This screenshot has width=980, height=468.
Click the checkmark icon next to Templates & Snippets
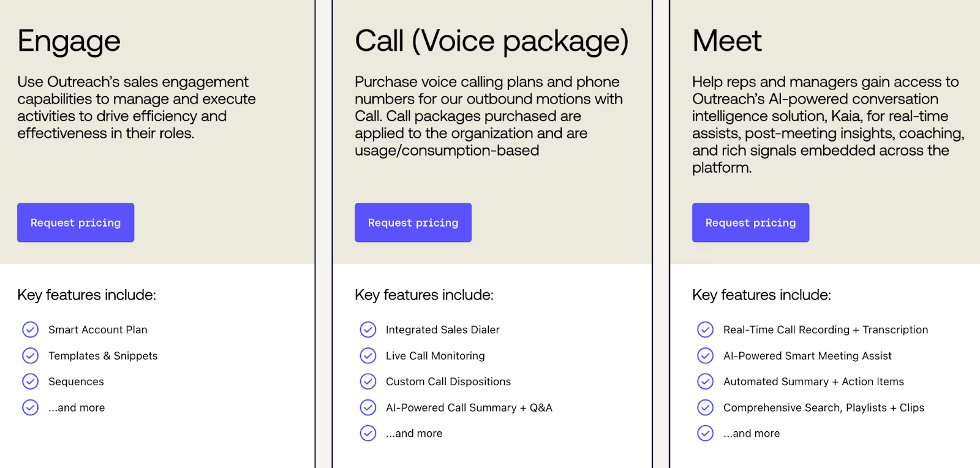pos(30,355)
